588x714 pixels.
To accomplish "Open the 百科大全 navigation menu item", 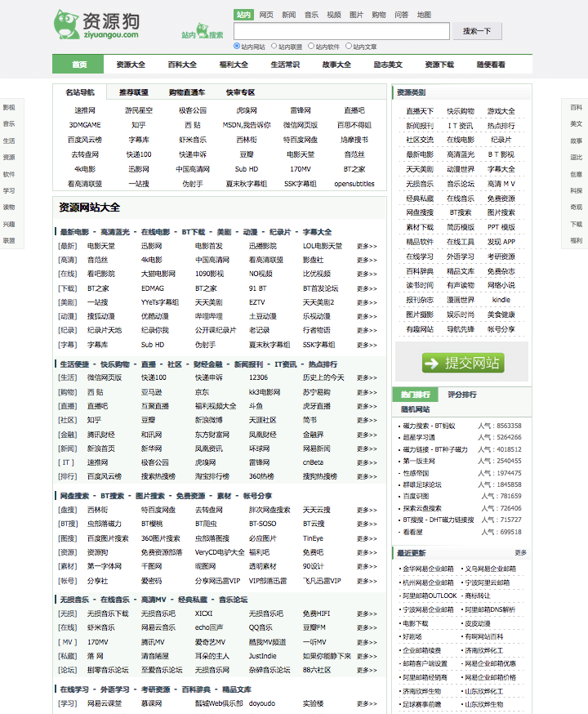I will [182, 65].
